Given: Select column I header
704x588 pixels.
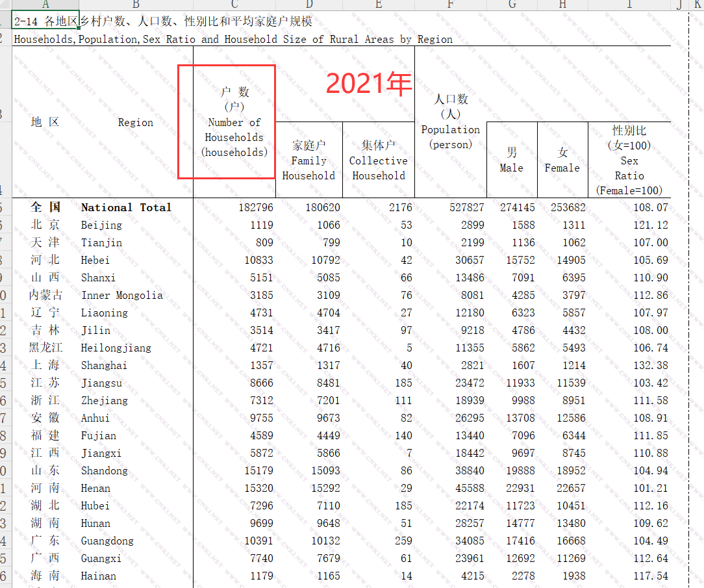Looking at the screenshot, I should click(629, 5).
